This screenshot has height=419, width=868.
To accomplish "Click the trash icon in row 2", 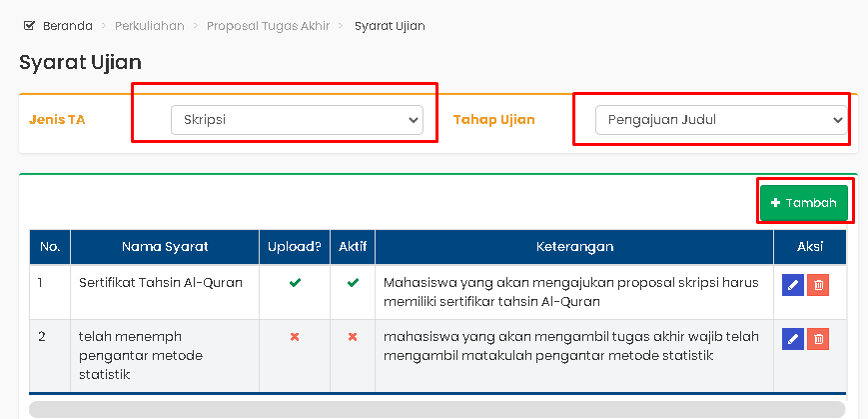I will tap(818, 339).
